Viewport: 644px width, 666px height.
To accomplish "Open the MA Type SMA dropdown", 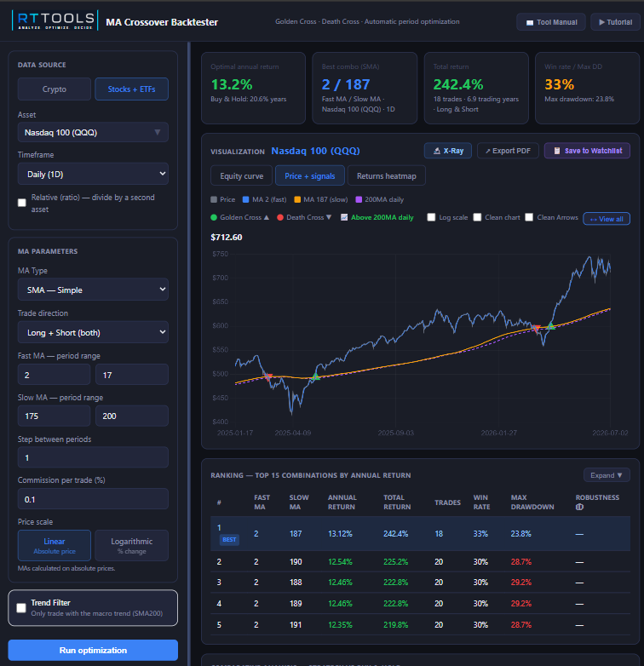I will [93, 290].
